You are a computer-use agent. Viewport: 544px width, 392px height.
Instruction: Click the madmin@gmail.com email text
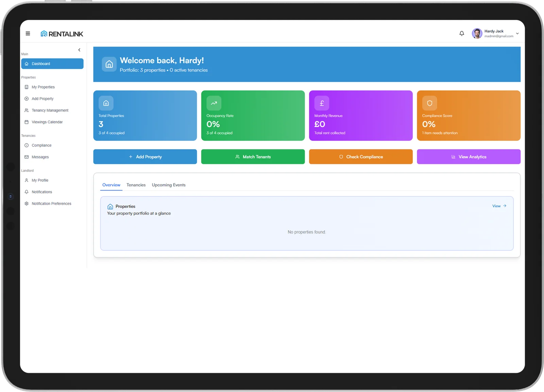click(499, 36)
